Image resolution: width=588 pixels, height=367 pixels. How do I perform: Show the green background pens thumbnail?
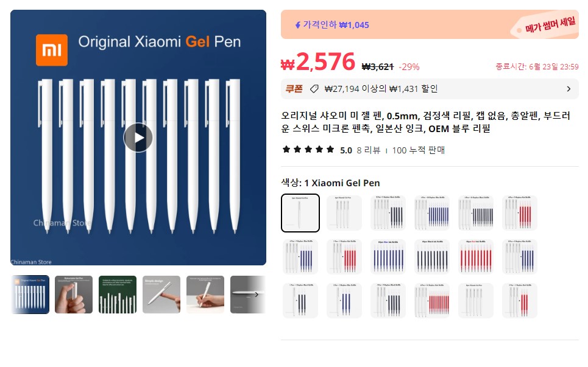118,295
